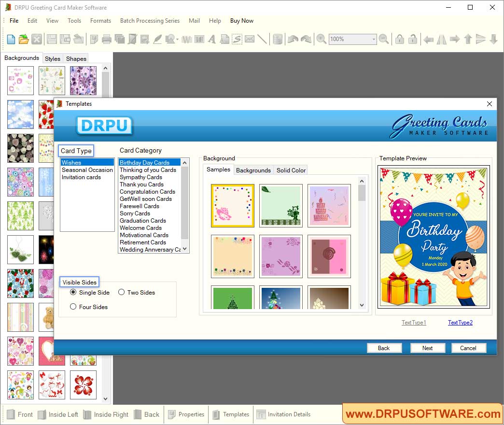
Task: Click Invitation Details in bottom bar
Action: click(x=283, y=414)
